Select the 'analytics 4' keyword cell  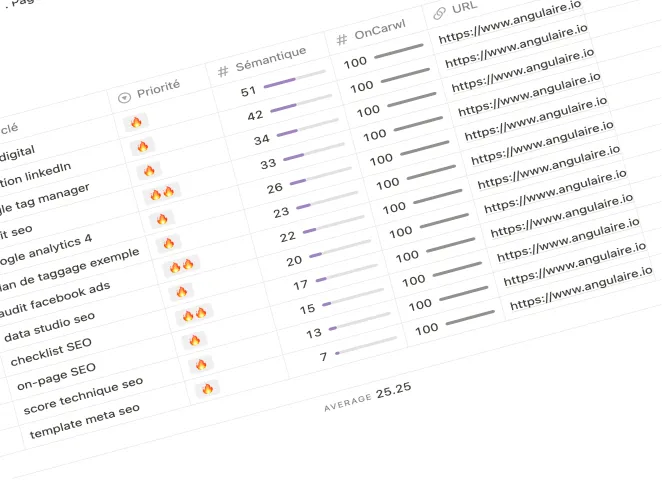pyautogui.click(x=46, y=251)
